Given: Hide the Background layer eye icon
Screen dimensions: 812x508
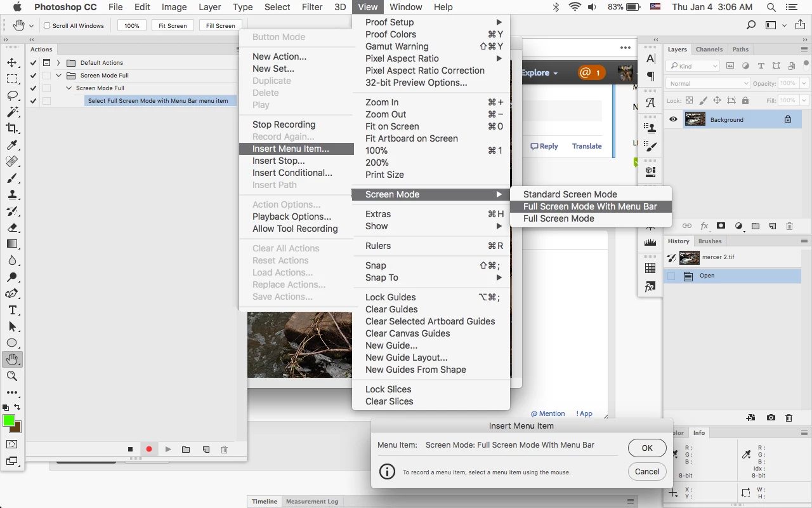Looking at the screenshot, I should pyautogui.click(x=673, y=119).
